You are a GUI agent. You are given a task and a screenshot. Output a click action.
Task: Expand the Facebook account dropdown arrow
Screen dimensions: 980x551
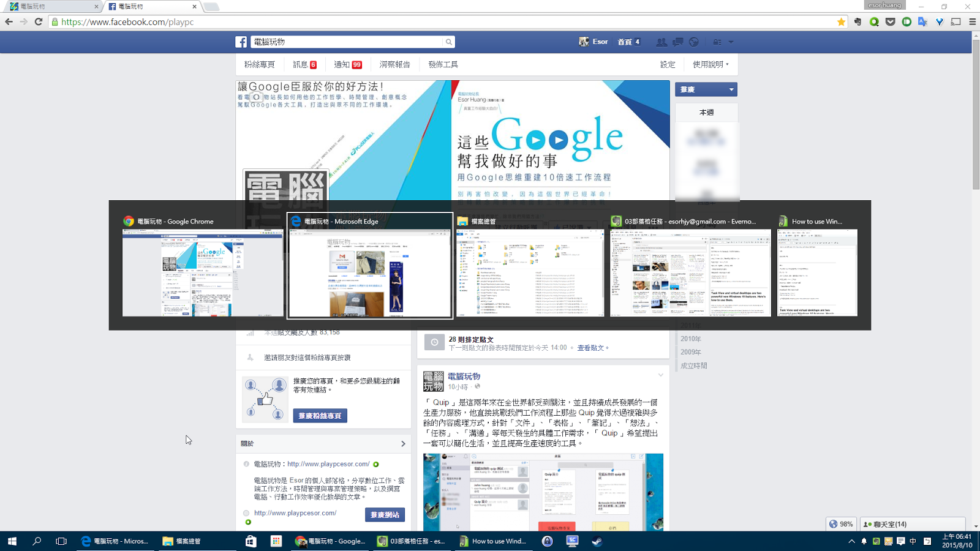[x=731, y=42]
